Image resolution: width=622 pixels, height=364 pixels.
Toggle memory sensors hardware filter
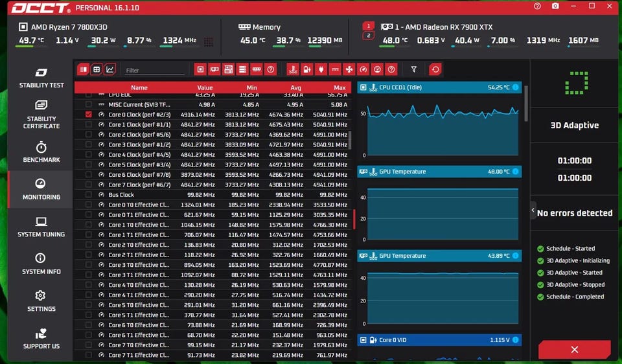point(257,69)
